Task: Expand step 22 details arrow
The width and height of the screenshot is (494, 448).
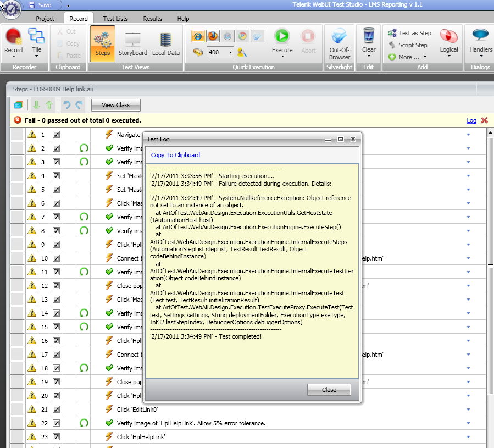Action: click(x=468, y=423)
